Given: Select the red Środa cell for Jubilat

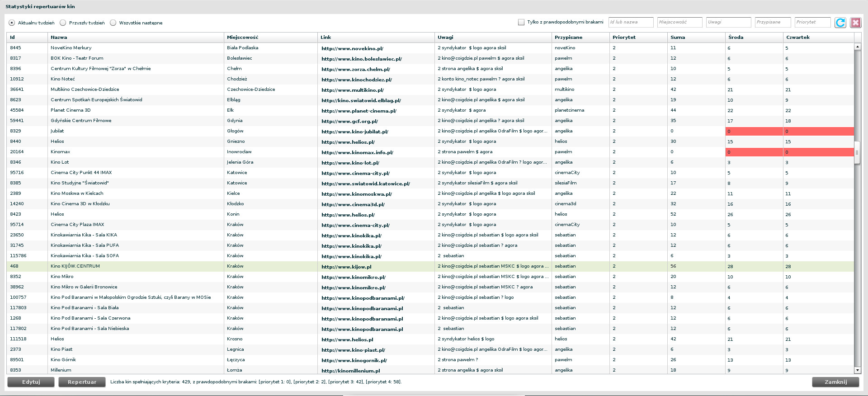Looking at the screenshot, I should 754,131.
